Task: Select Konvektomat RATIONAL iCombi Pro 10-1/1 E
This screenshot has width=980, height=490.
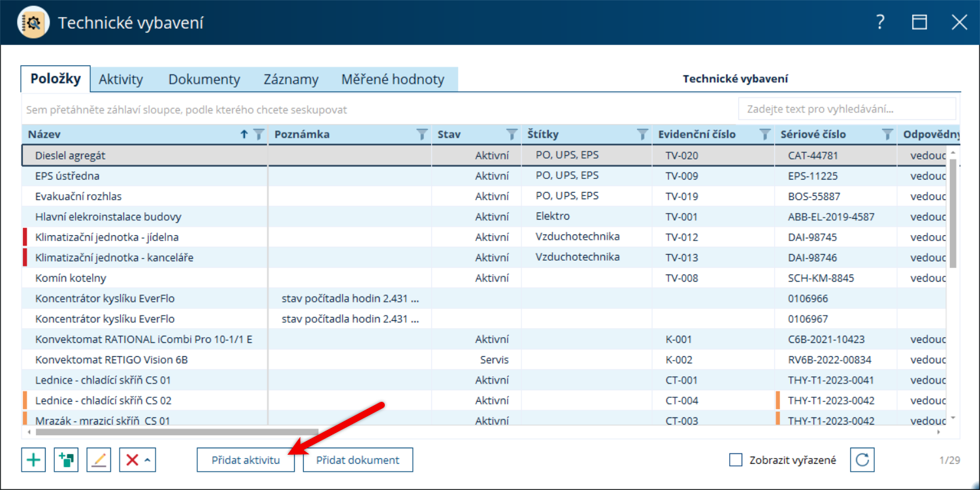Action: 485,340
